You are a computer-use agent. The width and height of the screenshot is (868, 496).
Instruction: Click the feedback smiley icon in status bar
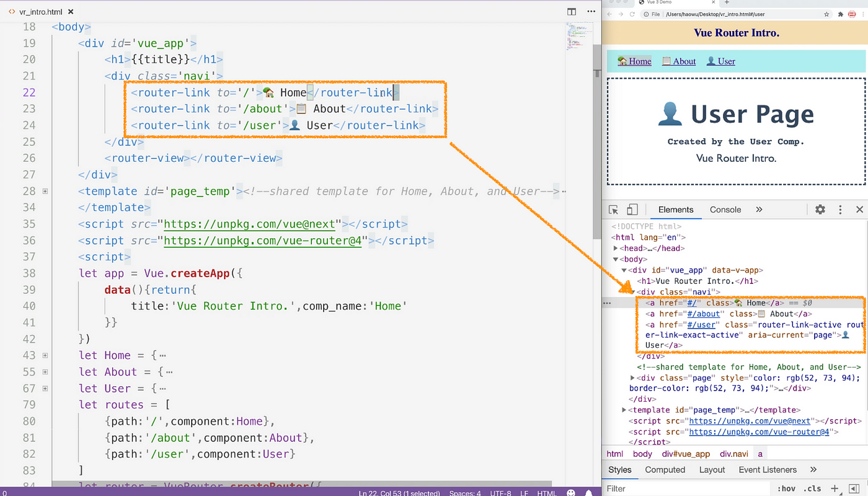click(x=571, y=493)
